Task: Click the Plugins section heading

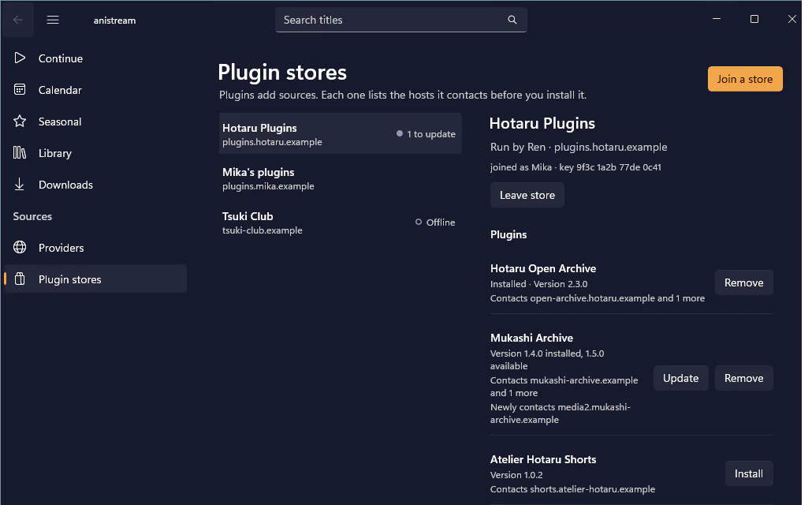Action: click(x=508, y=234)
